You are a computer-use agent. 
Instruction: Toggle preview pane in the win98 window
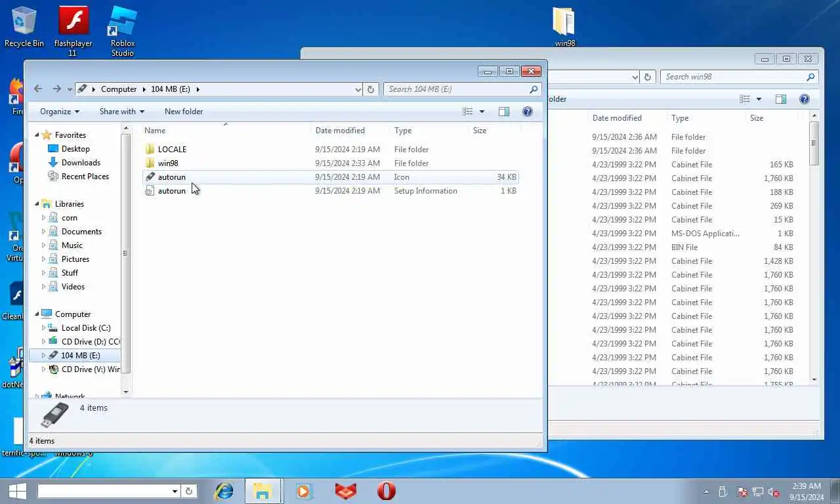[x=781, y=99]
